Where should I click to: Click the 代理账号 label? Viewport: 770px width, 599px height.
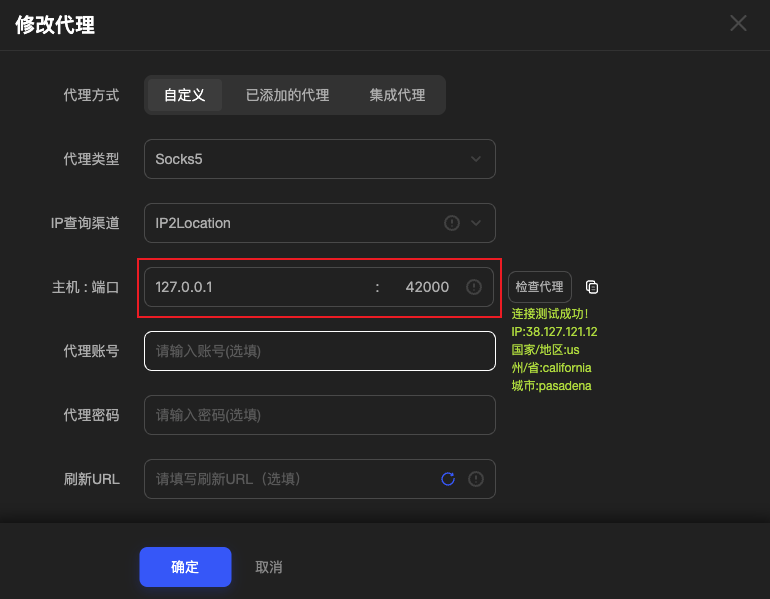click(91, 351)
